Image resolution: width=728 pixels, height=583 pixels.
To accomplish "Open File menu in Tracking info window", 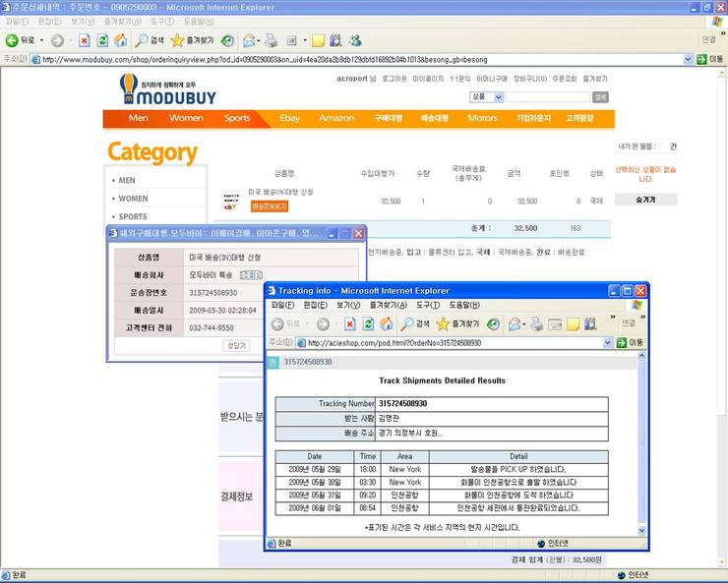I will (x=282, y=305).
